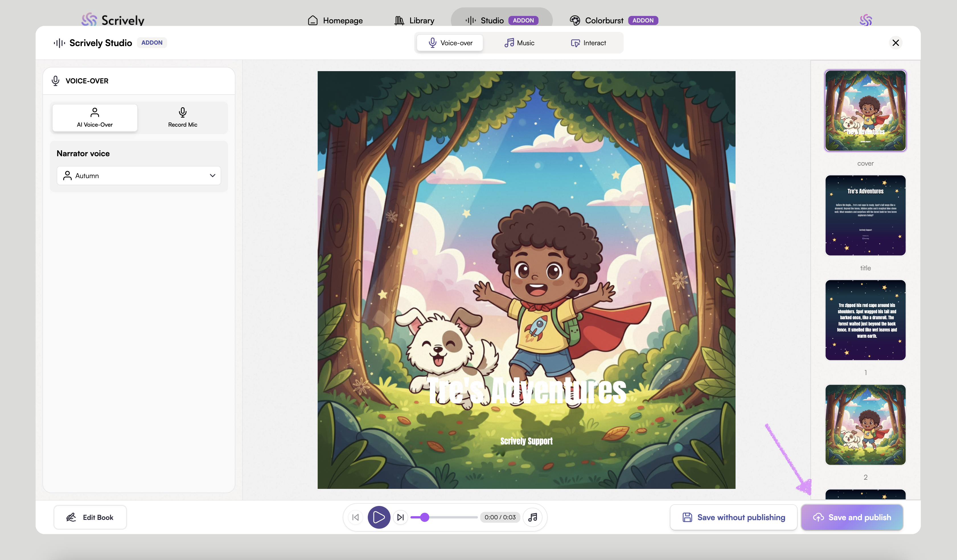This screenshot has width=957, height=560.
Task: Switch to the Music tab
Action: [519, 43]
